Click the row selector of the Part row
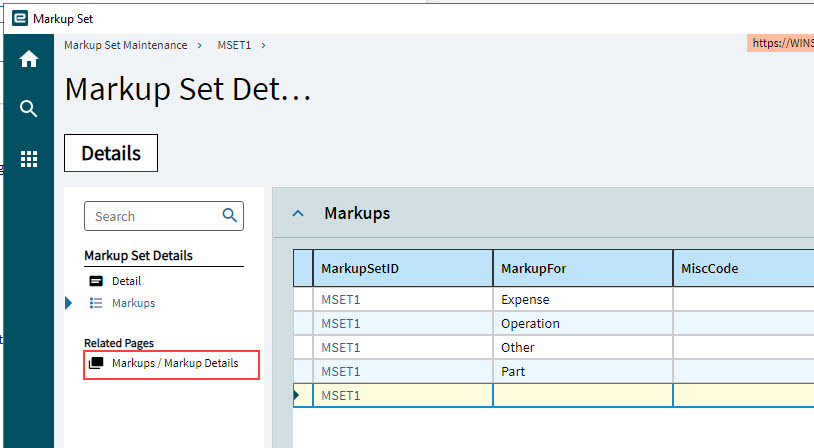This screenshot has width=814, height=448. (303, 371)
